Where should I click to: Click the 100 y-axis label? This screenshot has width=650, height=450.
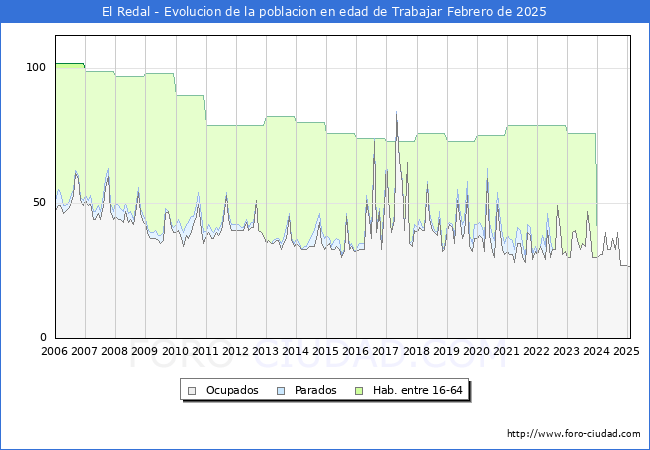coord(36,67)
